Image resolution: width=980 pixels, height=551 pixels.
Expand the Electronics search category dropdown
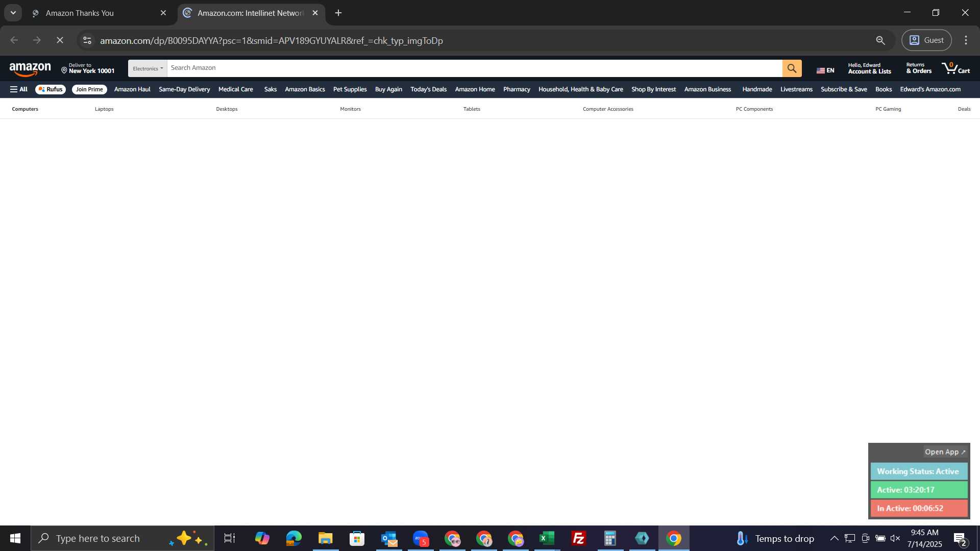pos(148,68)
